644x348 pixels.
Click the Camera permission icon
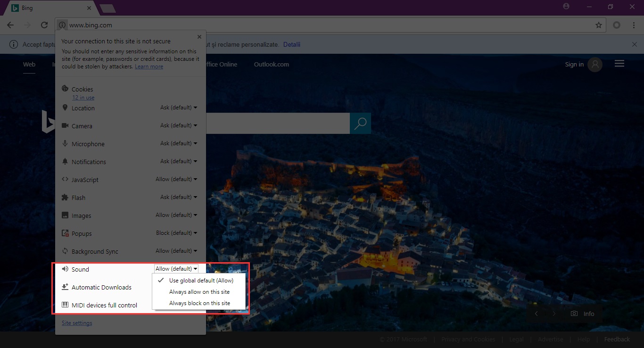tap(65, 125)
